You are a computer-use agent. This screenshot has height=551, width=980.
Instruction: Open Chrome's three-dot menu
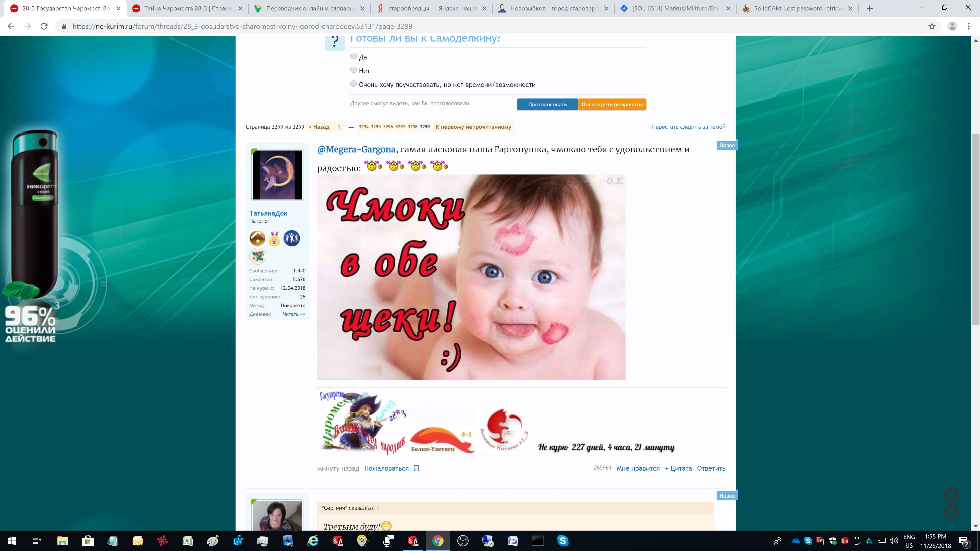pyautogui.click(x=969, y=26)
